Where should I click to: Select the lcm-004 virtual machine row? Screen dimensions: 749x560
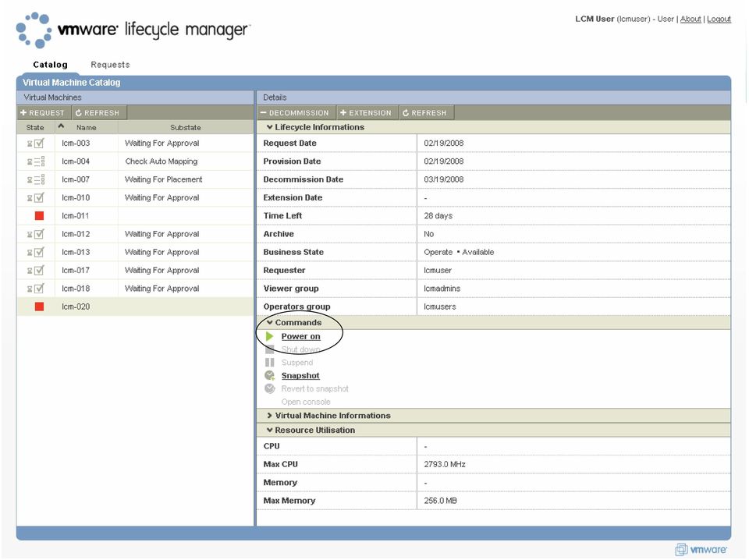pos(135,161)
